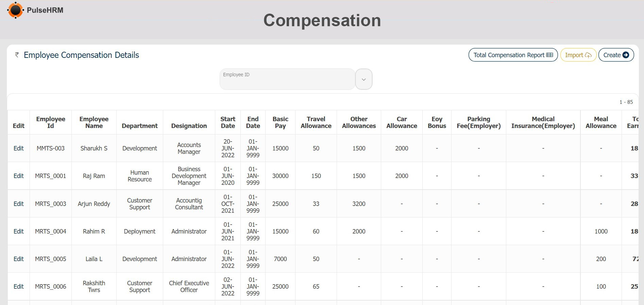Click the Meal Allowance column header

click(601, 123)
